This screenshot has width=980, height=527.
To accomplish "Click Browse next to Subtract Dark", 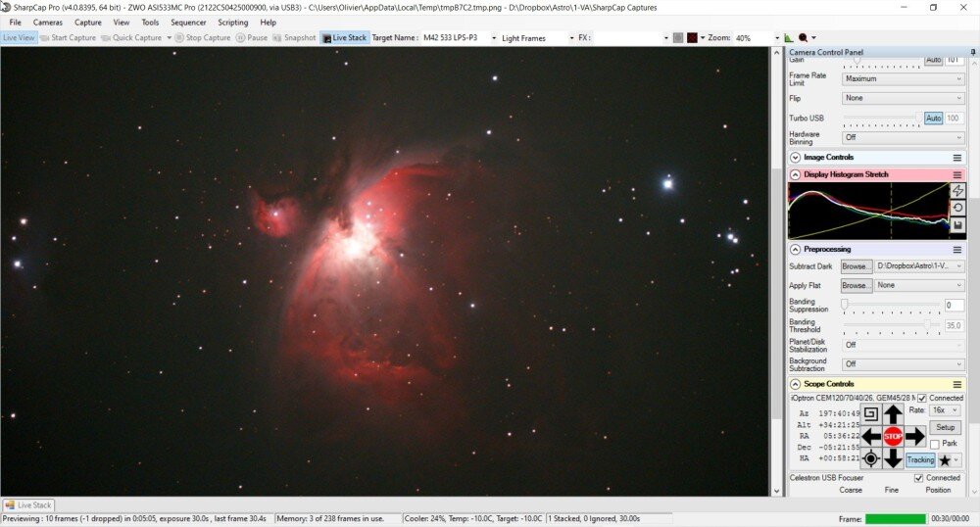I will tap(856, 266).
